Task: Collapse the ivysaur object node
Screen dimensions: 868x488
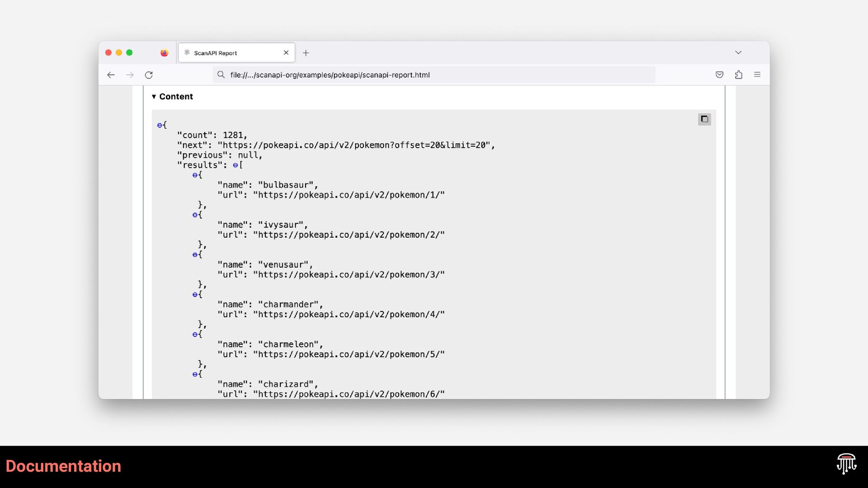Action: (x=195, y=215)
